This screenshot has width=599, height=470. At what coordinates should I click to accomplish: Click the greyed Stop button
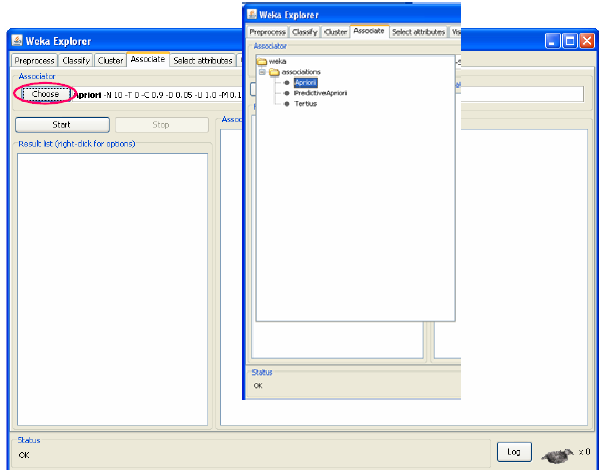(x=162, y=125)
